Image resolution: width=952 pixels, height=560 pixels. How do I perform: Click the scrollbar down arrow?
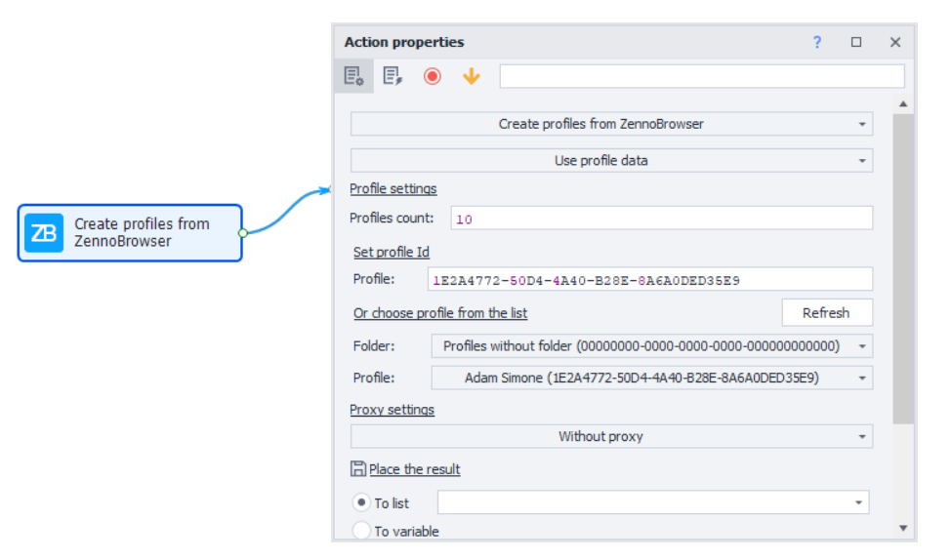pyautogui.click(x=903, y=529)
